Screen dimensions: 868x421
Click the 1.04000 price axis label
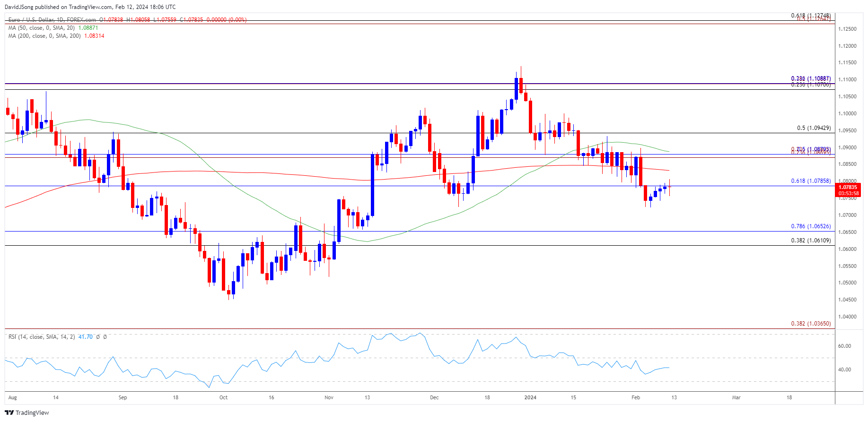[847, 317]
